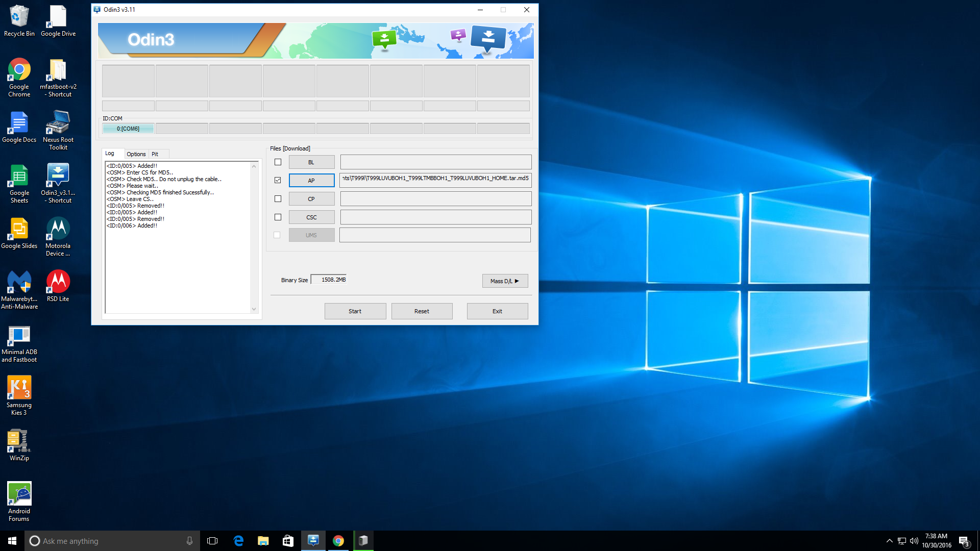Open the Mass D/L option
The height and width of the screenshot is (551, 980).
tap(505, 281)
